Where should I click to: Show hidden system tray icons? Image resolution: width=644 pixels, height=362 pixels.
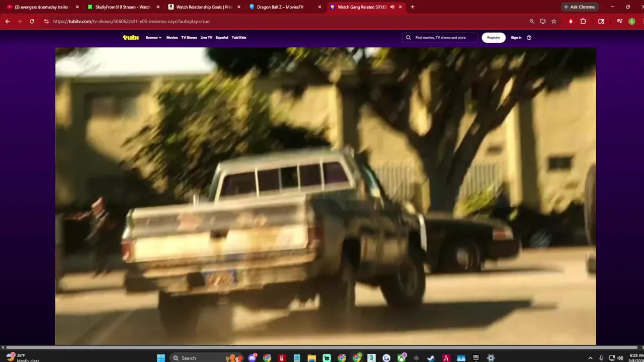pyautogui.click(x=591, y=358)
